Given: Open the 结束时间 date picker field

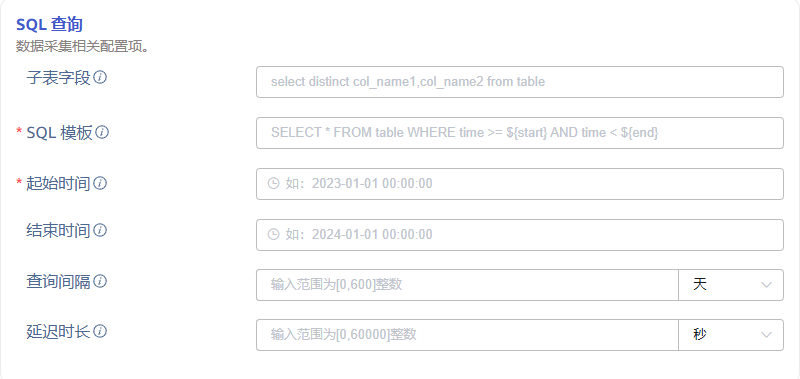Looking at the screenshot, I should [519, 235].
